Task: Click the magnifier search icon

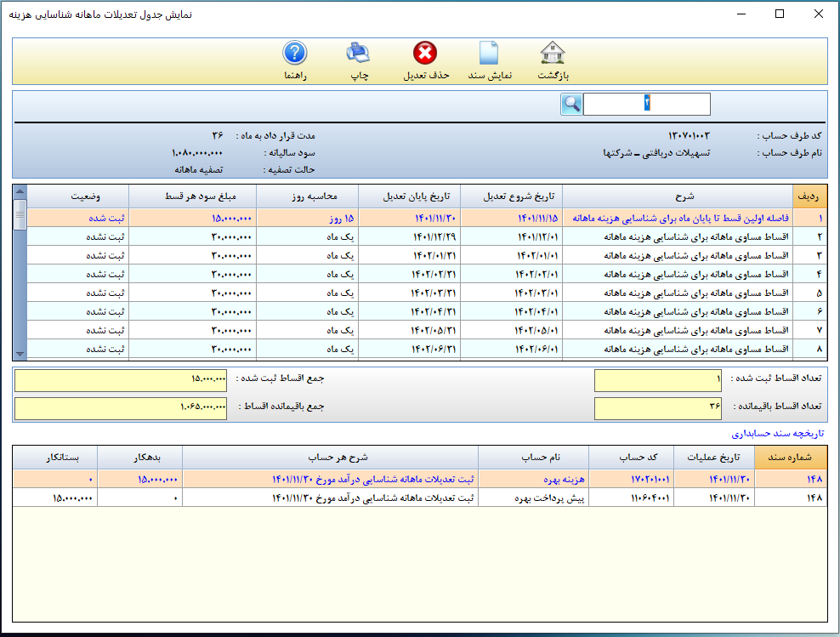Action: point(571,104)
